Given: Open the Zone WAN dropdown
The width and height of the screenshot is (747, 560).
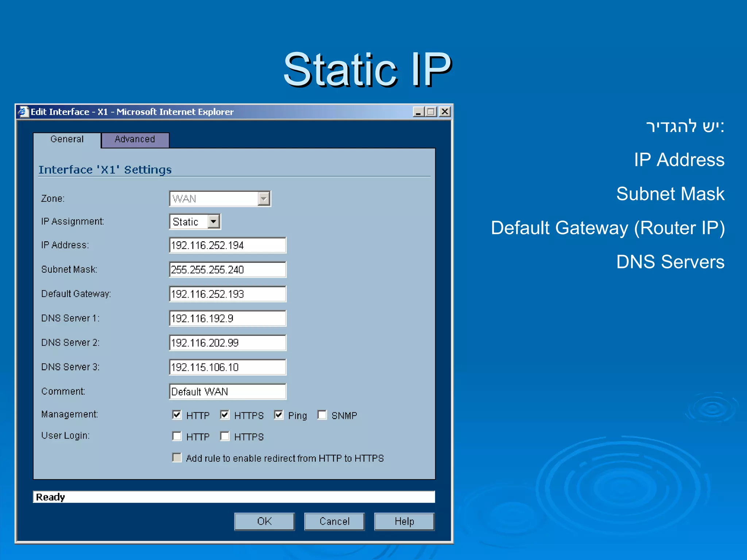Looking at the screenshot, I should 220,199.
